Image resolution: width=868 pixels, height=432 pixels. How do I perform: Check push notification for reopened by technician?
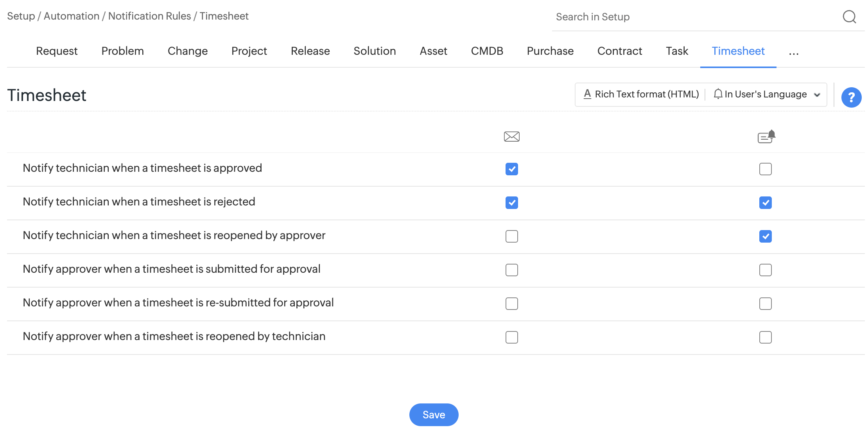(x=765, y=337)
